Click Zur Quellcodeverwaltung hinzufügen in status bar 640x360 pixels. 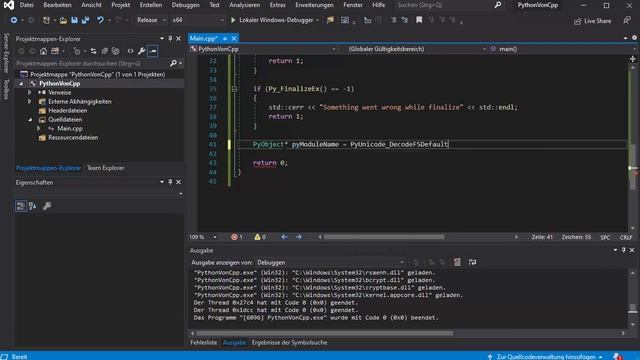[x=545, y=356]
